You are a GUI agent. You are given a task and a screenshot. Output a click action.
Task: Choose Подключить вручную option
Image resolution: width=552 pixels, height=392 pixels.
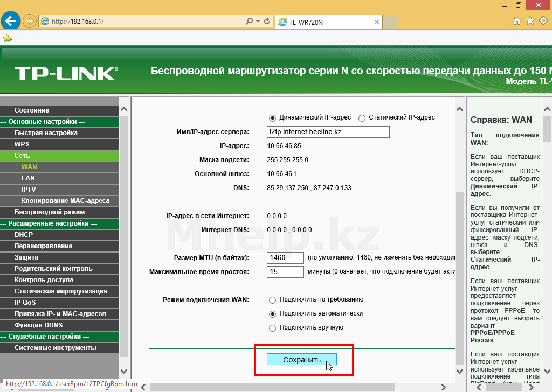click(x=273, y=328)
